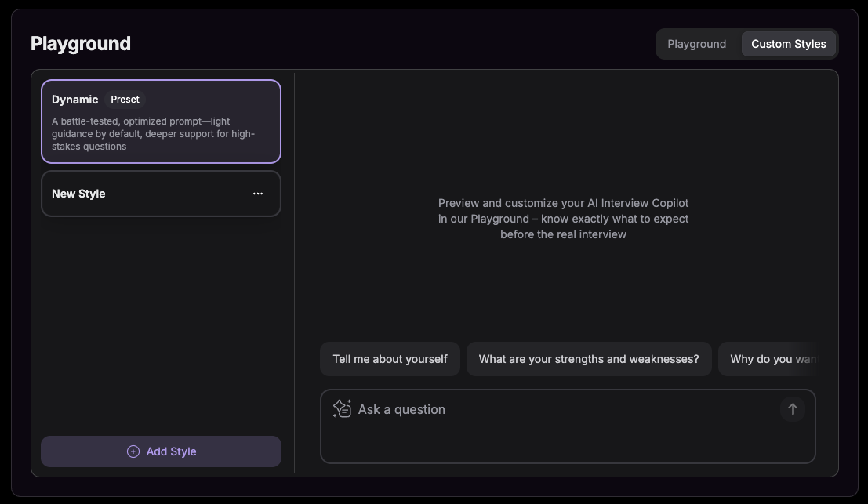Image resolution: width=868 pixels, height=504 pixels.
Task: Pick the "Tell me about yourself" suggestion
Action: [x=390, y=359]
